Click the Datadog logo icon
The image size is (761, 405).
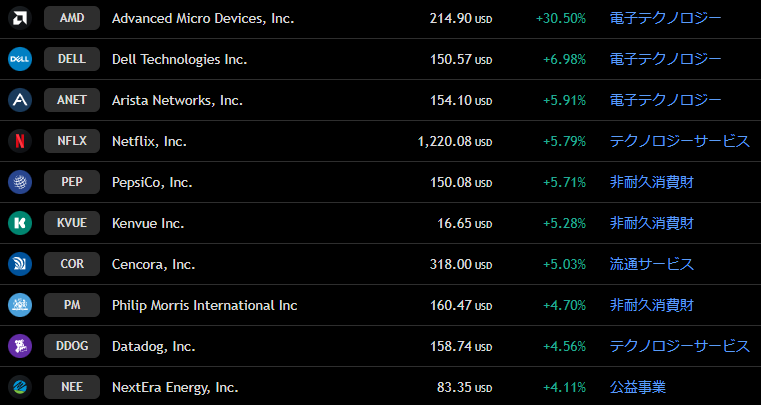click(x=20, y=346)
